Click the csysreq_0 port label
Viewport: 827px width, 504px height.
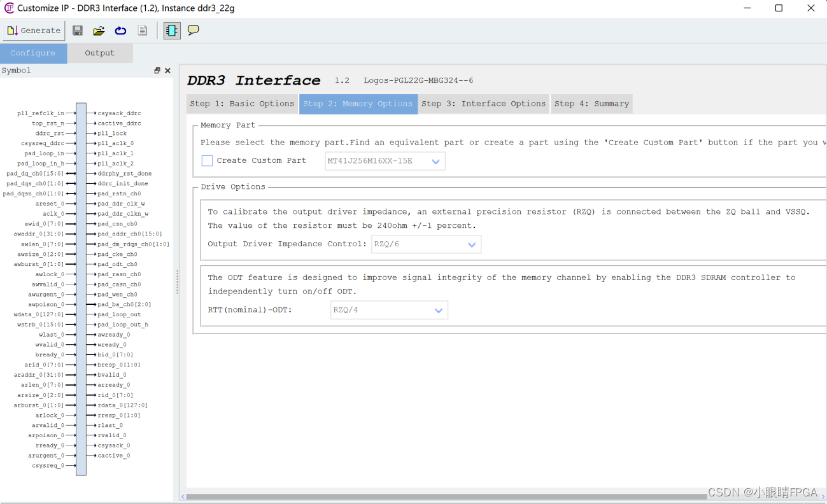pyautogui.click(x=48, y=466)
